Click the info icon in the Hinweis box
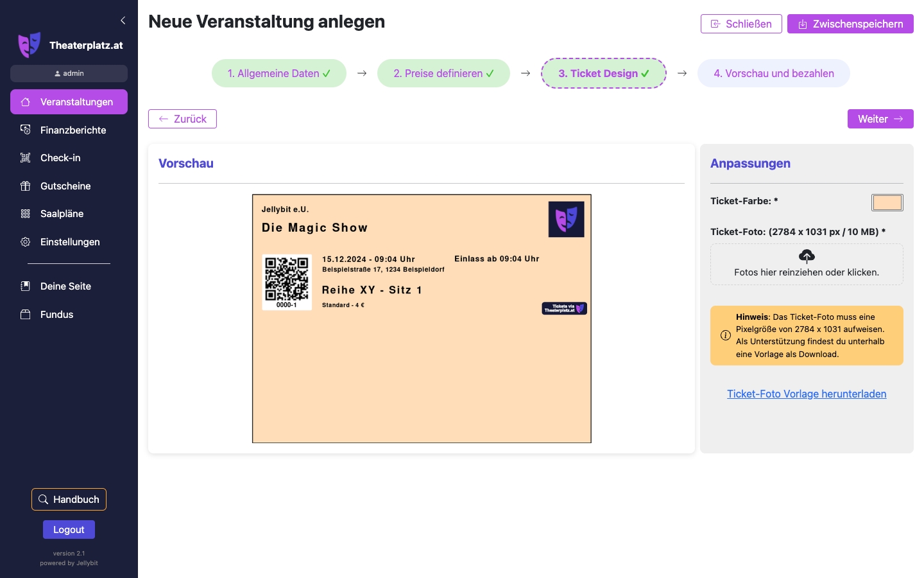924x578 pixels. (726, 335)
